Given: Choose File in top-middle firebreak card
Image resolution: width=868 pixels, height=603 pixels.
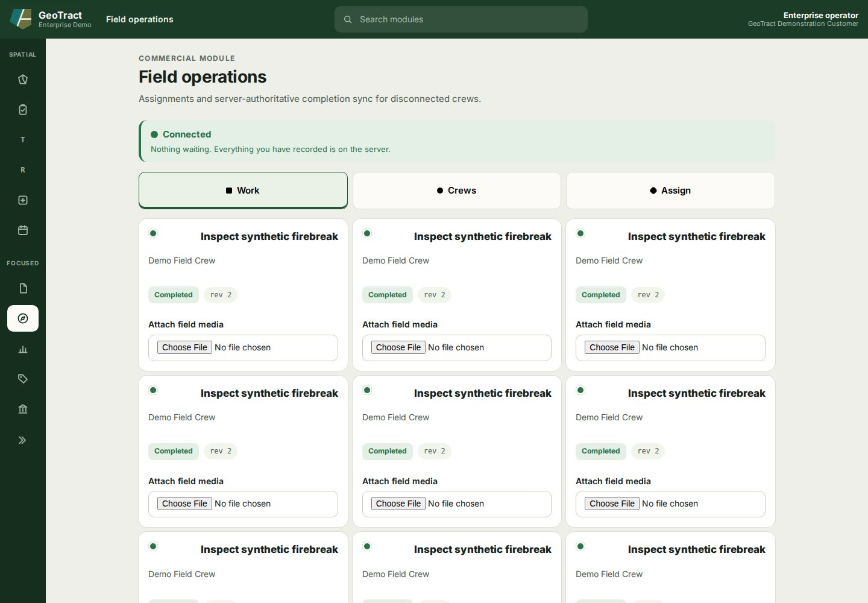Looking at the screenshot, I should tap(398, 347).
